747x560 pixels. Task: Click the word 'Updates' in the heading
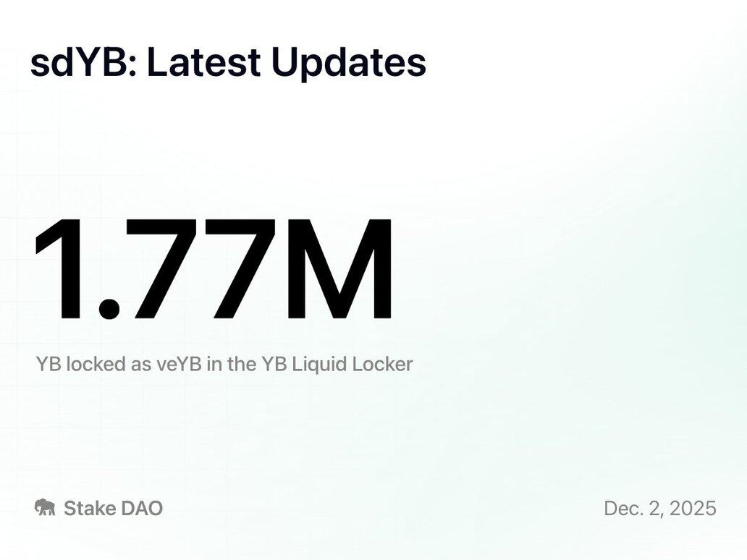click(348, 63)
